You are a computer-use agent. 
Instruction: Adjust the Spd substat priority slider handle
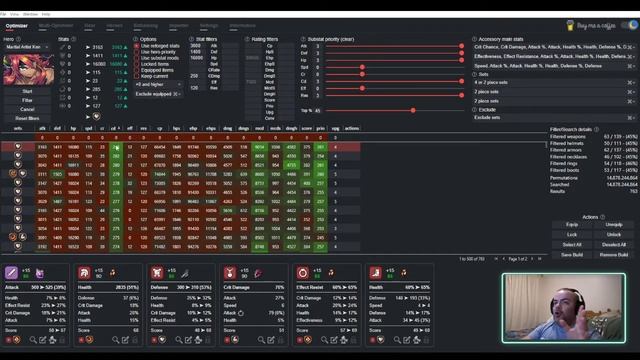pyautogui.click(x=362, y=67)
